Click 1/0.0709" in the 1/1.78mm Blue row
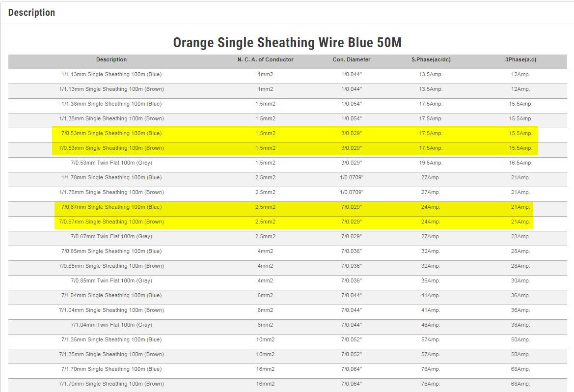The width and height of the screenshot is (574, 392). click(352, 177)
